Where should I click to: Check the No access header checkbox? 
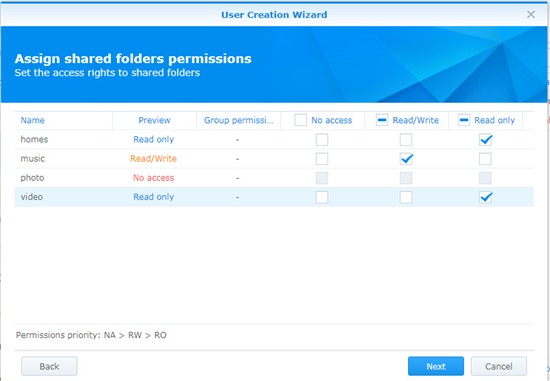pyautogui.click(x=301, y=120)
